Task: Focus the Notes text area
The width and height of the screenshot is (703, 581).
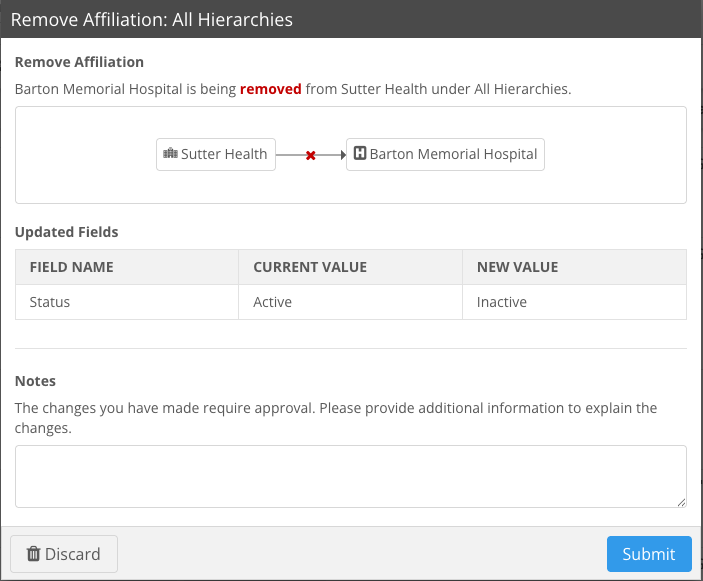Action: (x=350, y=476)
